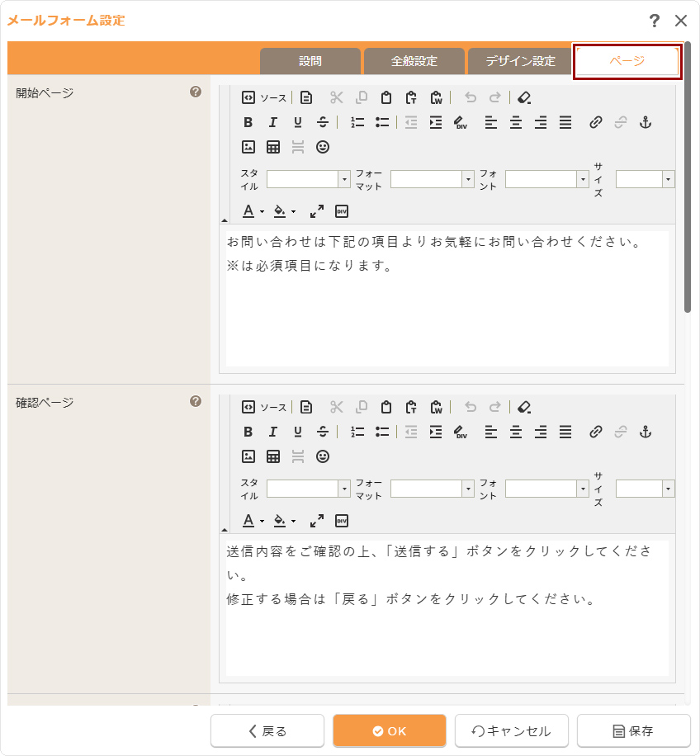Click the ソース button in the 開始ページ editor

264,97
